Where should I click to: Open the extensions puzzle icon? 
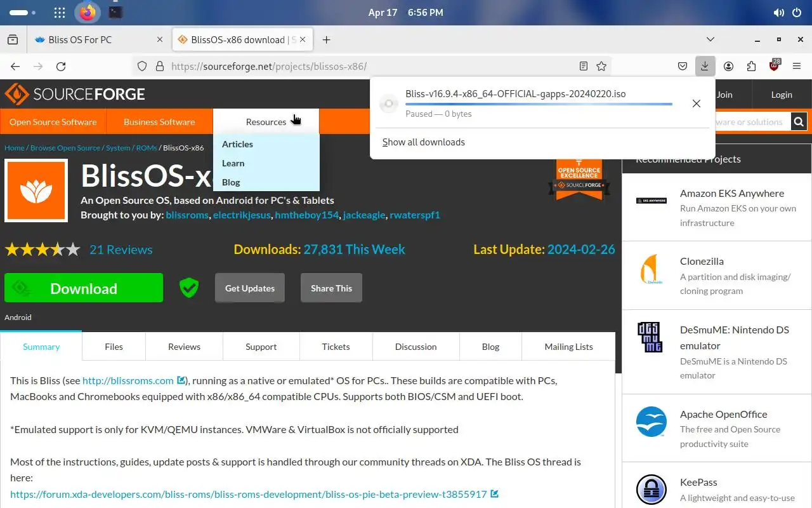751,66
